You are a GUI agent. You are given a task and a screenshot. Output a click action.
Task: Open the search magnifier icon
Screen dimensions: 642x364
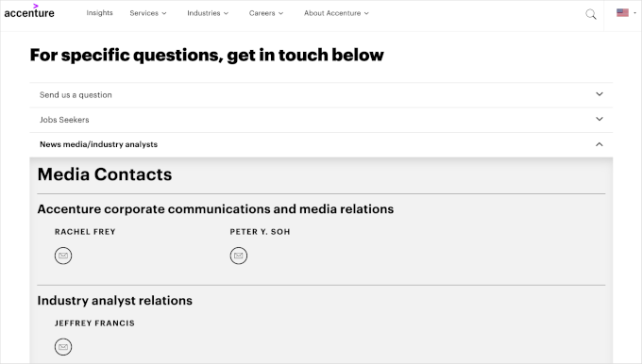(590, 14)
